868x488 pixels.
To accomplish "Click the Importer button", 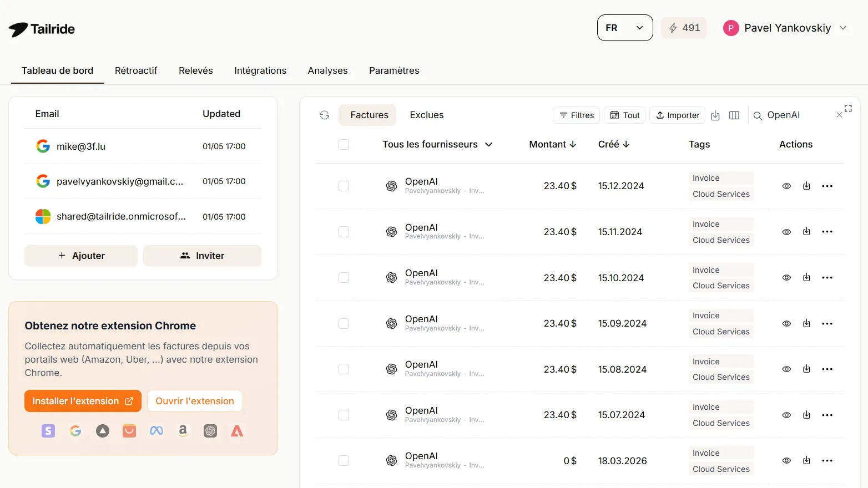I will (678, 115).
